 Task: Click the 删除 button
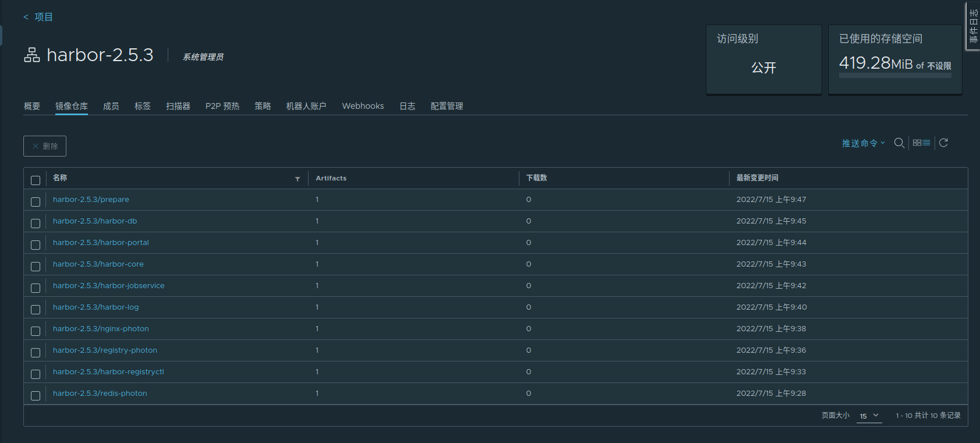[45, 146]
